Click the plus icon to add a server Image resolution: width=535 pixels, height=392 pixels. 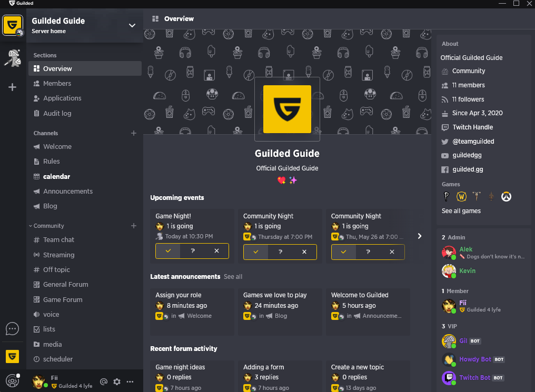pos(12,87)
